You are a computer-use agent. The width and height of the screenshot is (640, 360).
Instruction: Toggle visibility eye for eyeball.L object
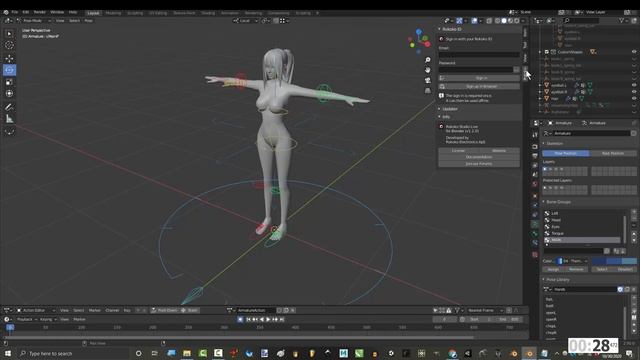tap(634, 85)
